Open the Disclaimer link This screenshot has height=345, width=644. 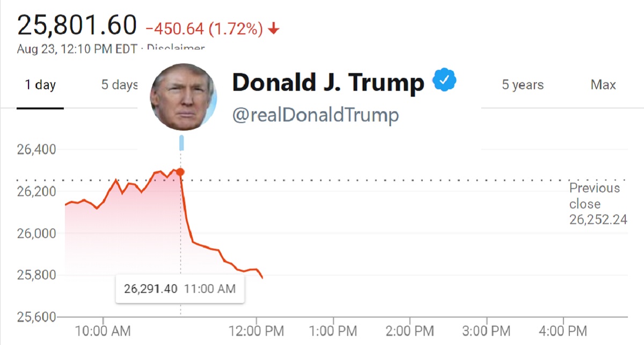(177, 48)
